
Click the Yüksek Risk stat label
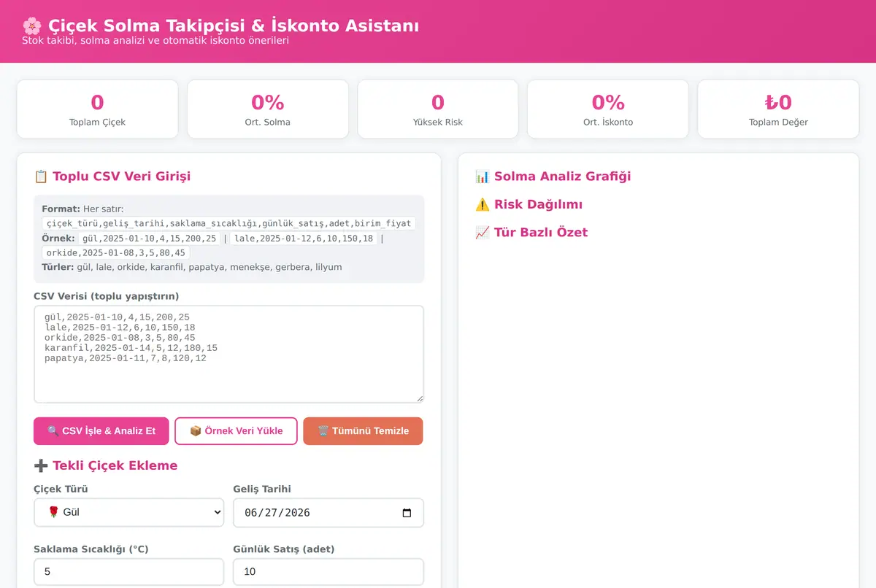point(438,122)
